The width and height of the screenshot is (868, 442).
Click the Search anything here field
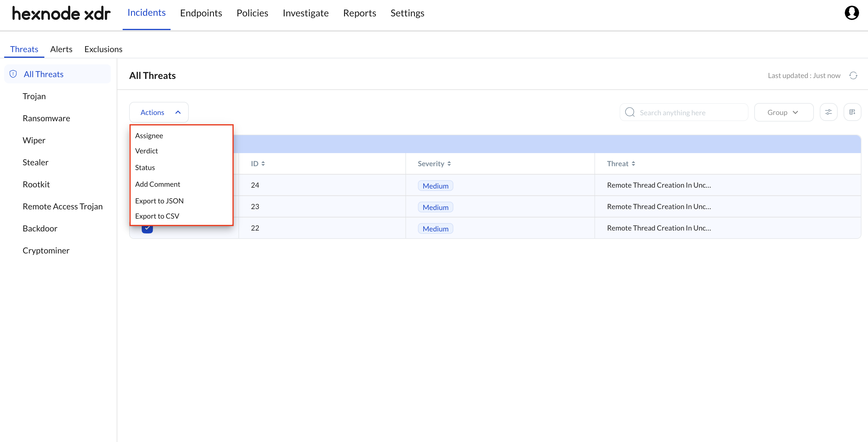coord(684,112)
